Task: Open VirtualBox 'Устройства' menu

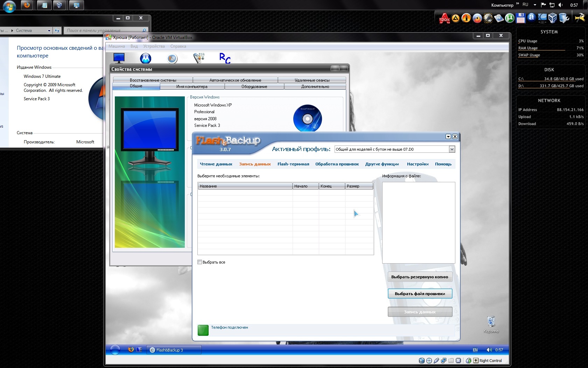Action: click(154, 46)
